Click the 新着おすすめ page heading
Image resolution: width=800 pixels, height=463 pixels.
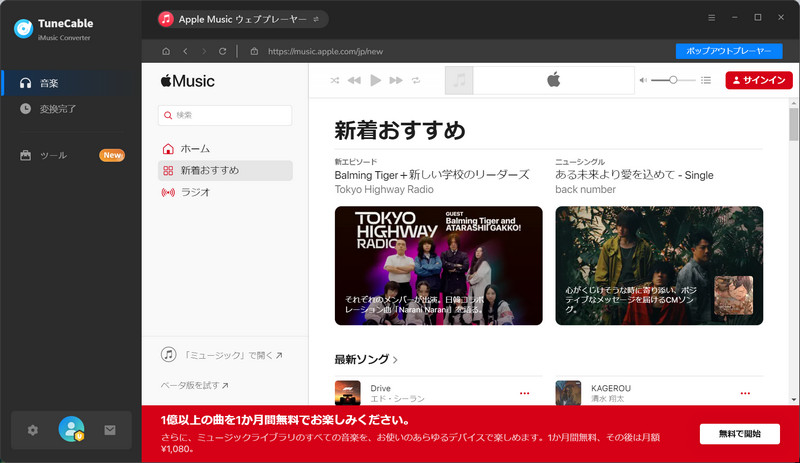400,131
